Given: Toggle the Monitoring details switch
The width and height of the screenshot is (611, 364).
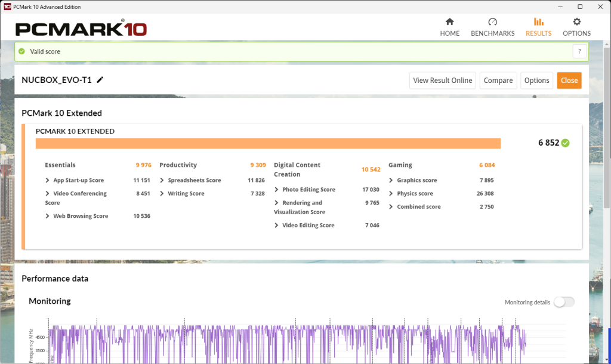Looking at the screenshot, I should 564,302.
